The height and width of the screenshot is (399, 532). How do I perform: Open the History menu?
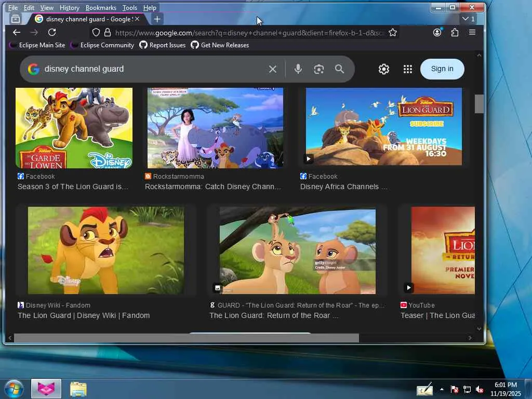69,7
